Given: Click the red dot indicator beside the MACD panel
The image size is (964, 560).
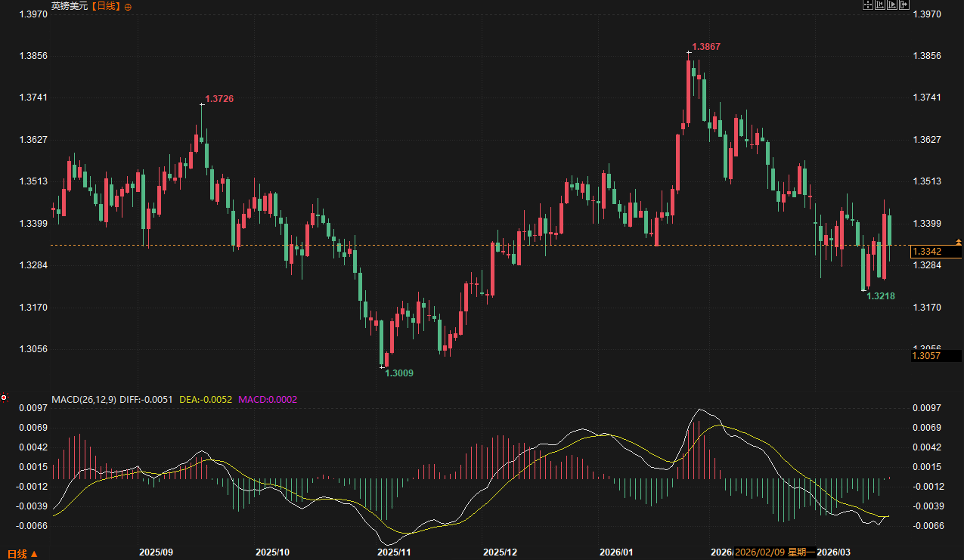Looking at the screenshot, I should click(4, 398).
